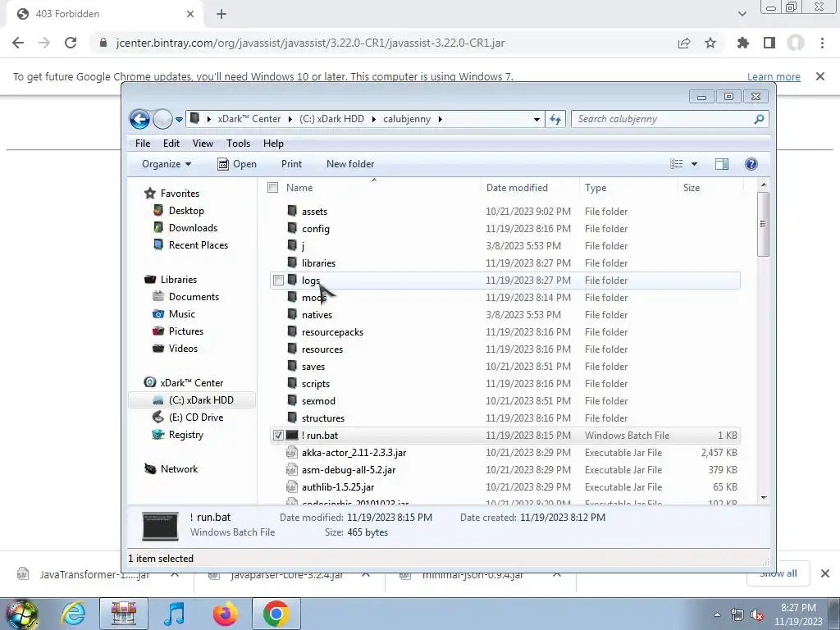The image size is (840, 630).
Task: Open the address bar previous locations dropdown
Action: pyautogui.click(x=536, y=120)
